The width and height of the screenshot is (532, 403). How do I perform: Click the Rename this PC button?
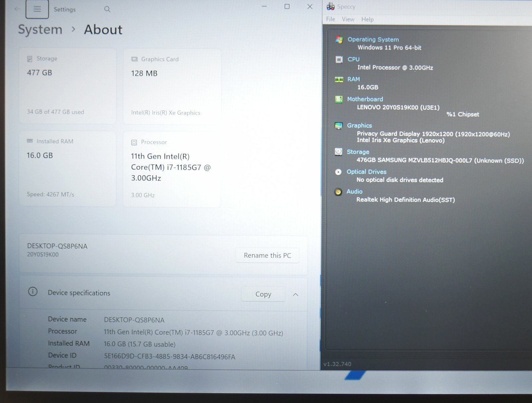pyautogui.click(x=267, y=255)
